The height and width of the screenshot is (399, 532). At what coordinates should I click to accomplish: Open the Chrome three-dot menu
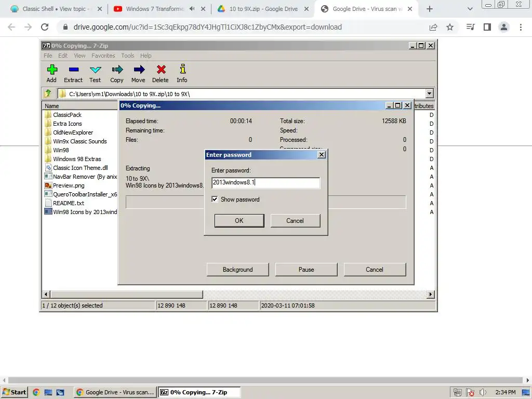coord(521,27)
